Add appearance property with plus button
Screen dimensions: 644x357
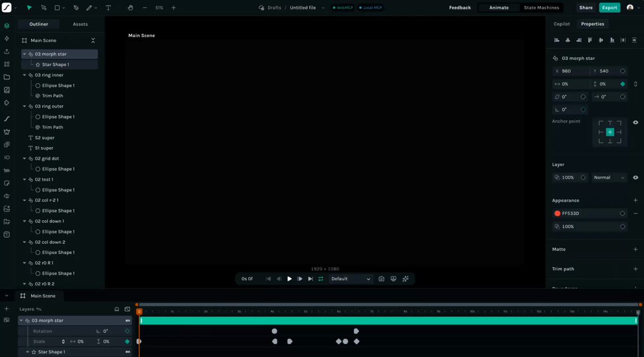tap(635, 200)
